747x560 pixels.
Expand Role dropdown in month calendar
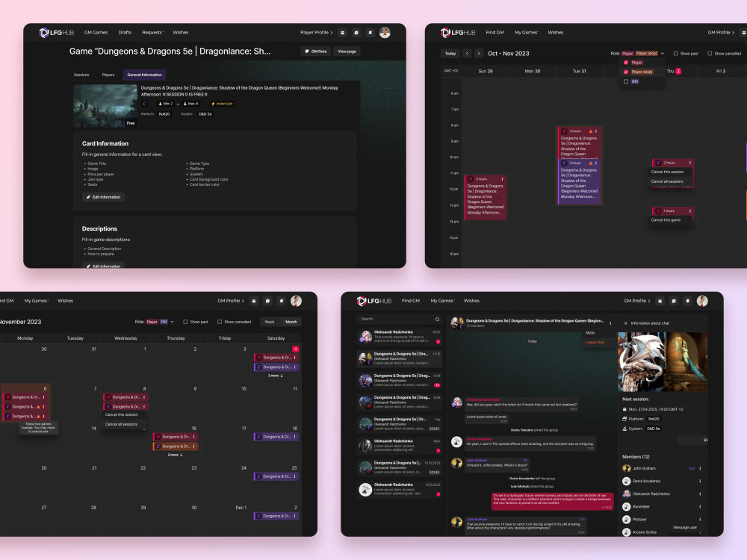(x=172, y=322)
